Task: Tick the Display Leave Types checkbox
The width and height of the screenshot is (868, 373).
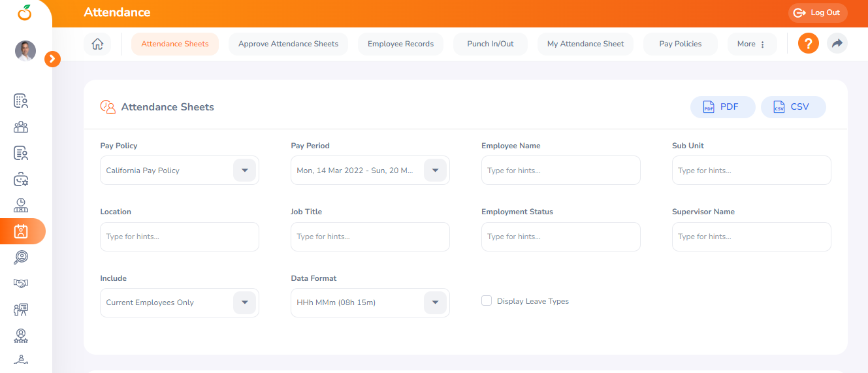Action: (487, 300)
